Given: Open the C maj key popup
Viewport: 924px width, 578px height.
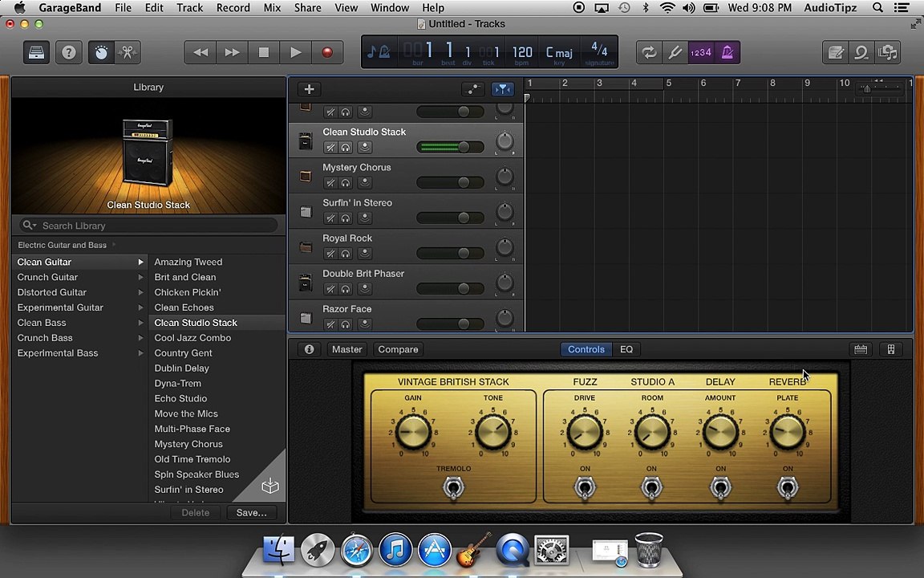Looking at the screenshot, I should pyautogui.click(x=558, y=52).
